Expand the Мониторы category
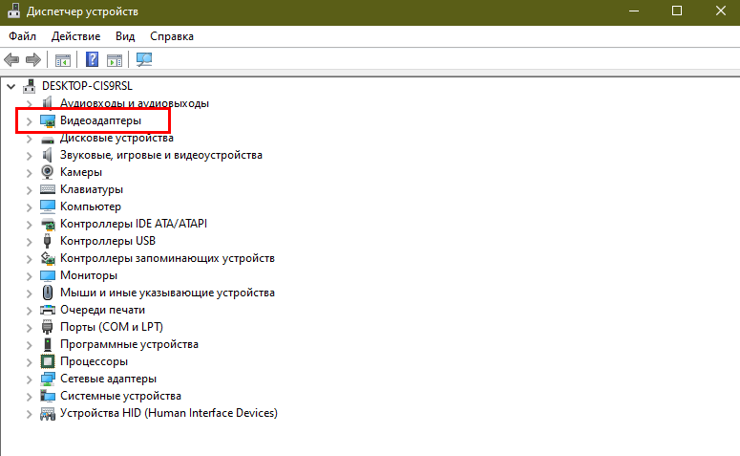 click(x=29, y=276)
